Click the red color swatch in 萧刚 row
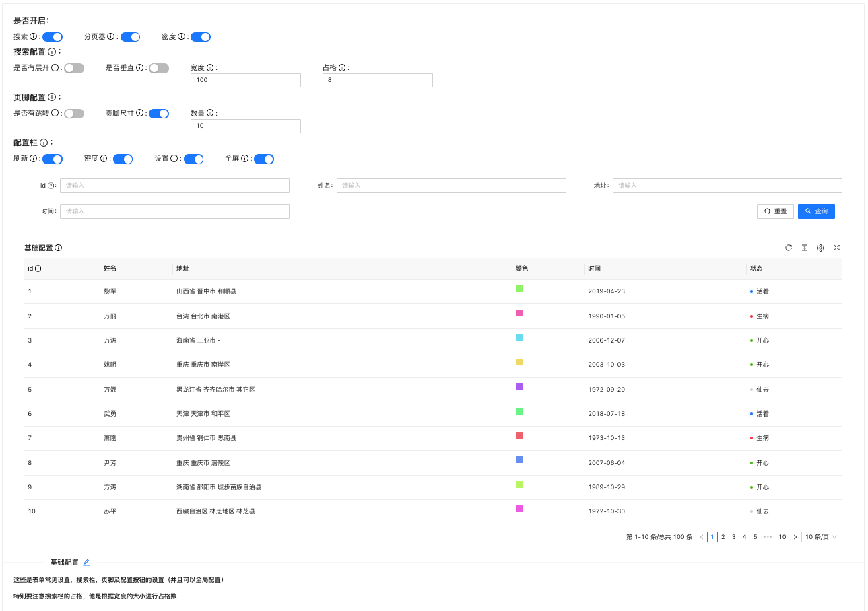Image resolution: width=868 pixels, height=611 pixels. (x=519, y=435)
